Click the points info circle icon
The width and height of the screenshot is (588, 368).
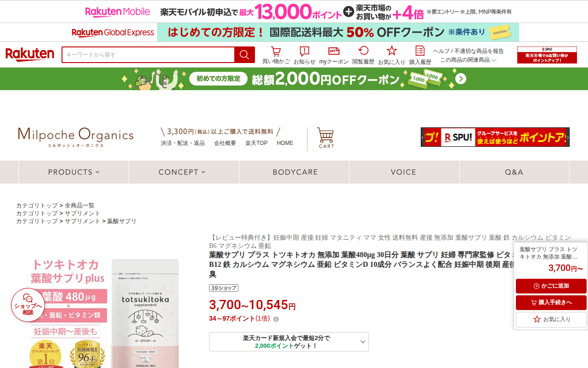276,319
